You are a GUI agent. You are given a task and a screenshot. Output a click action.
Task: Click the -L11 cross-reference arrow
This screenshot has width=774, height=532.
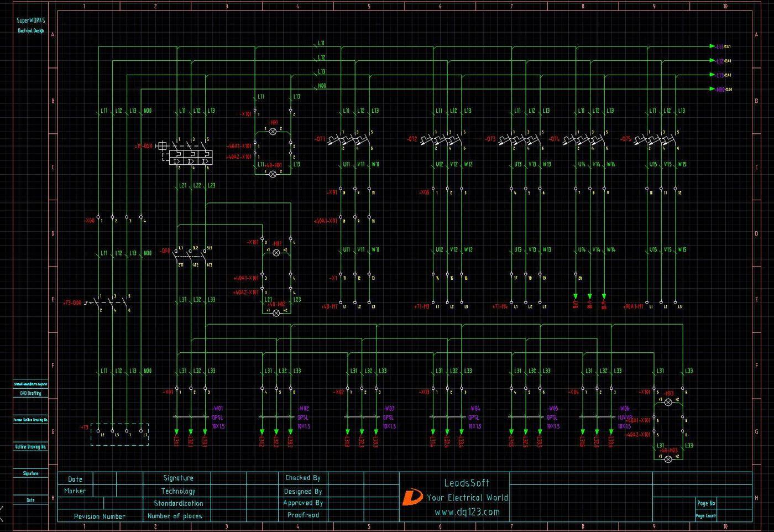(720, 46)
